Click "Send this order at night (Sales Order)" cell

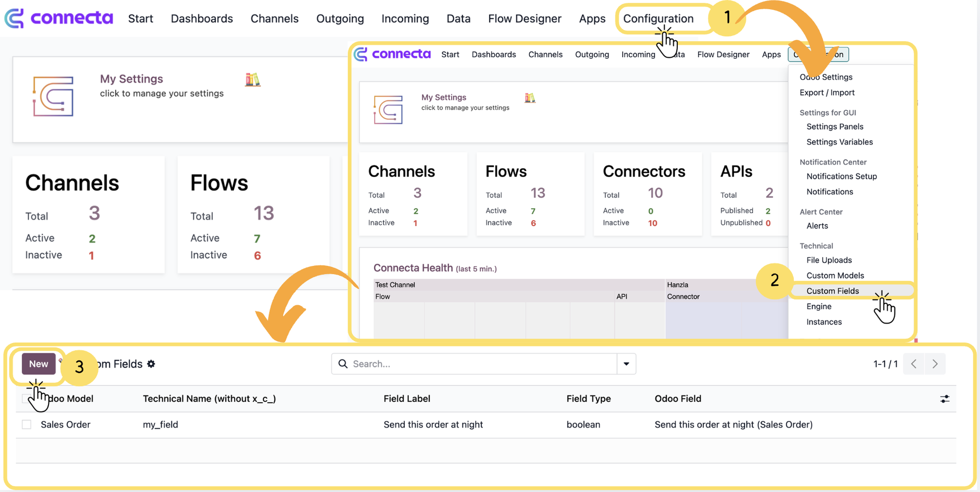(733, 425)
